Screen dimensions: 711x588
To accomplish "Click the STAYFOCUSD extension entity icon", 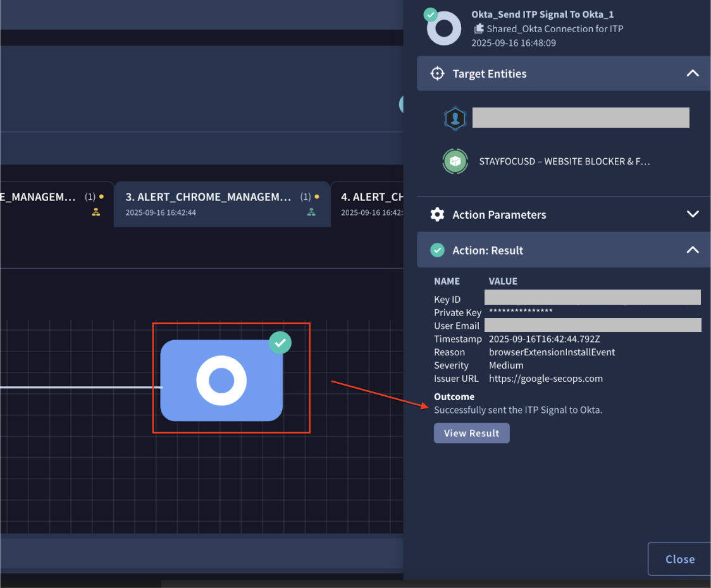I will point(455,161).
